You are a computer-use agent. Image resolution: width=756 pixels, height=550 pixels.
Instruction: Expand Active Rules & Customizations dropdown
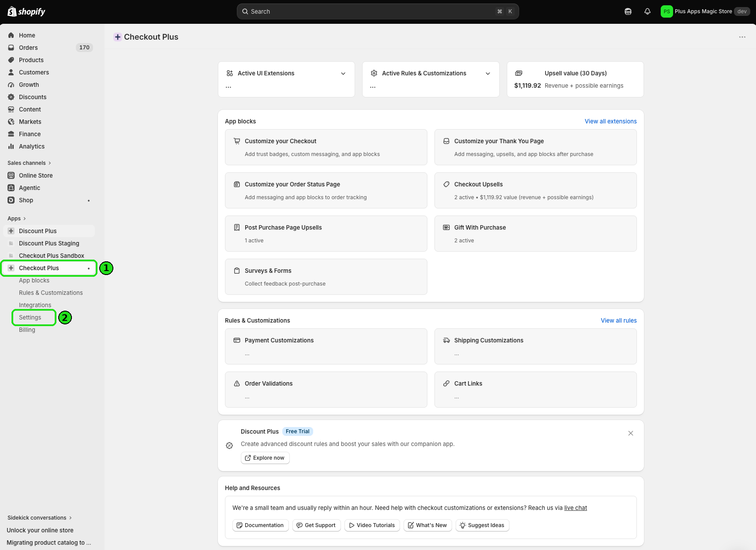point(488,74)
